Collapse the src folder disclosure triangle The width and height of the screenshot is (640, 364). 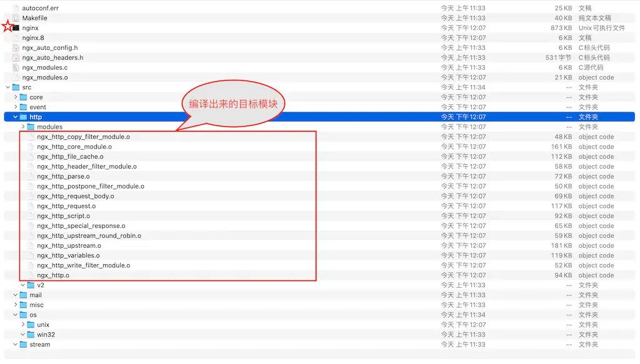[x=8, y=87]
